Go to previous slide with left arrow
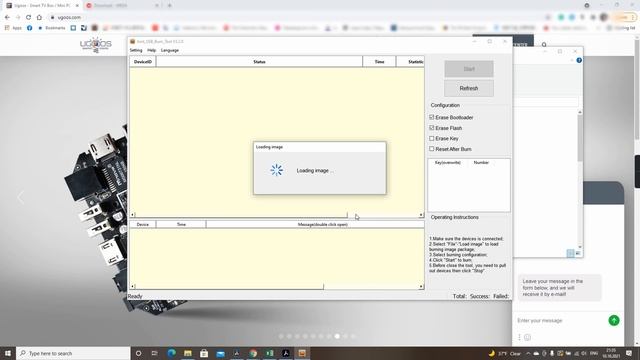 pyautogui.click(x=20, y=198)
